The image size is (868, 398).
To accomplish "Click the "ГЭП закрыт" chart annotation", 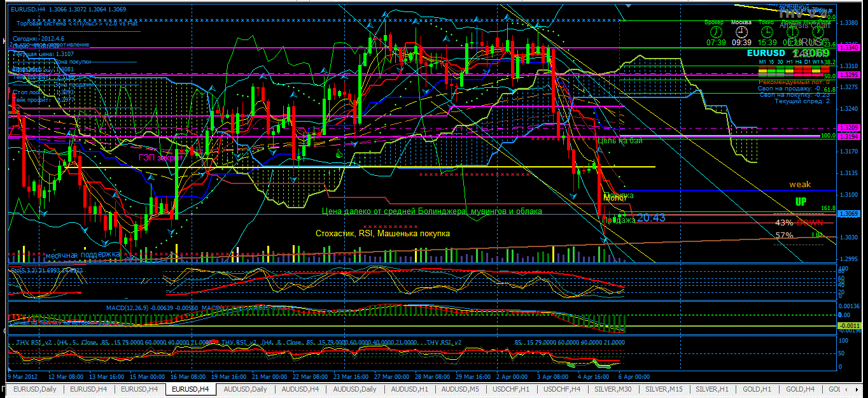I will (x=160, y=157).
